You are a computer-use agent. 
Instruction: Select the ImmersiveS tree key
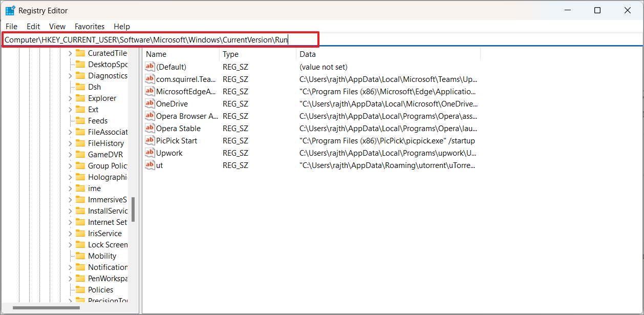pyautogui.click(x=108, y=200)
